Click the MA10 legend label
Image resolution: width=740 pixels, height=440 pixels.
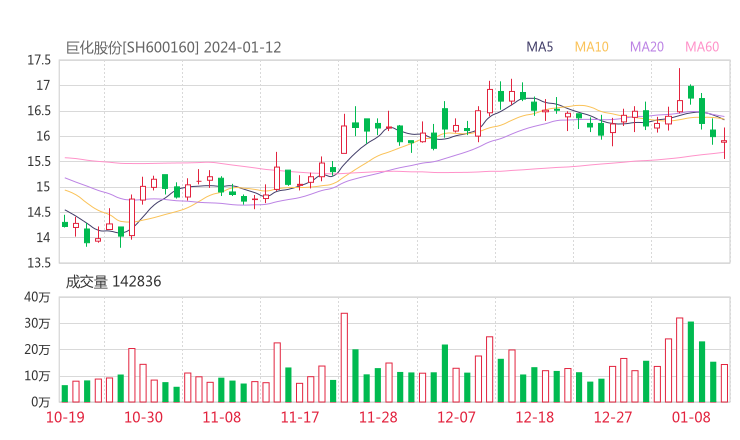point(591,47)
